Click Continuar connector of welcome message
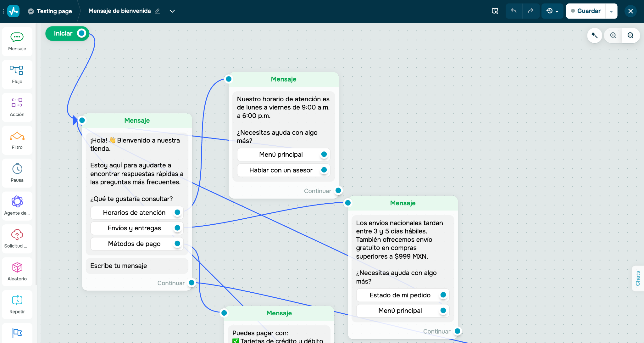The image size is (644, 343). pyautogui.click(x=192, y=283)
